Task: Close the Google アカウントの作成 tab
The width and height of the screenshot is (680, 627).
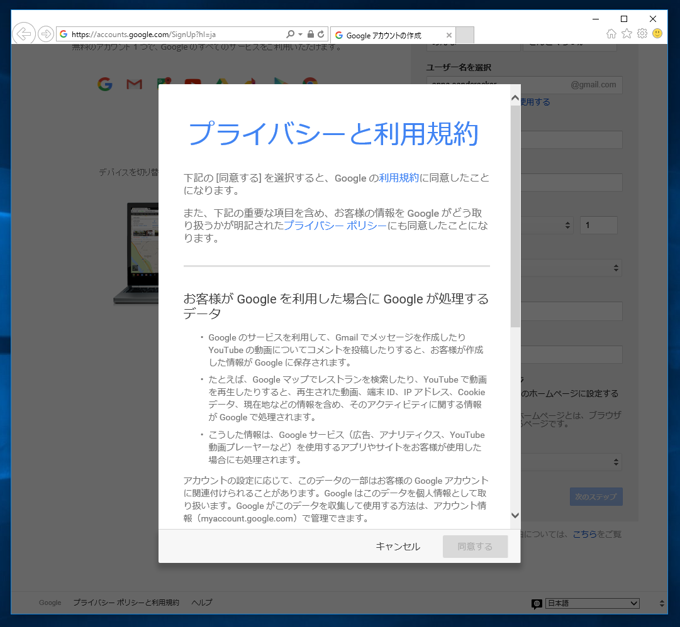Action: pyautogui.click(x=449, y=35)
